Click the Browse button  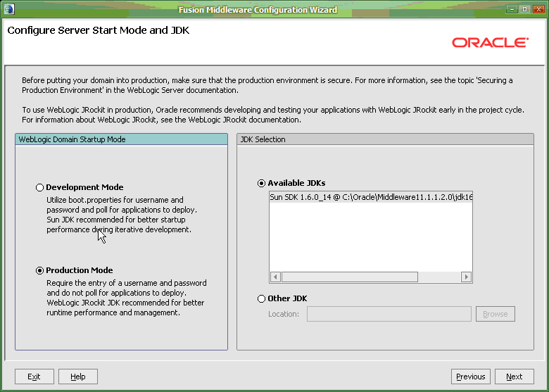coord(495,314)
